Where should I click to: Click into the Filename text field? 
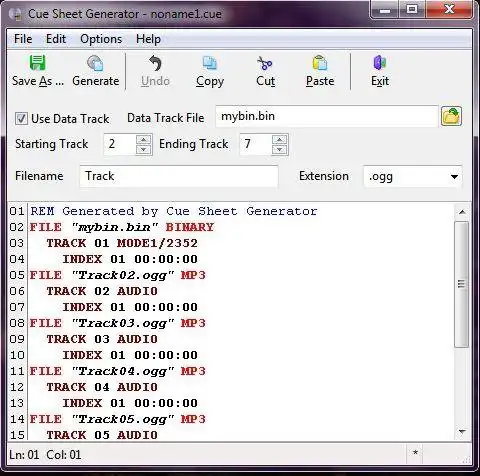(179, 176)
